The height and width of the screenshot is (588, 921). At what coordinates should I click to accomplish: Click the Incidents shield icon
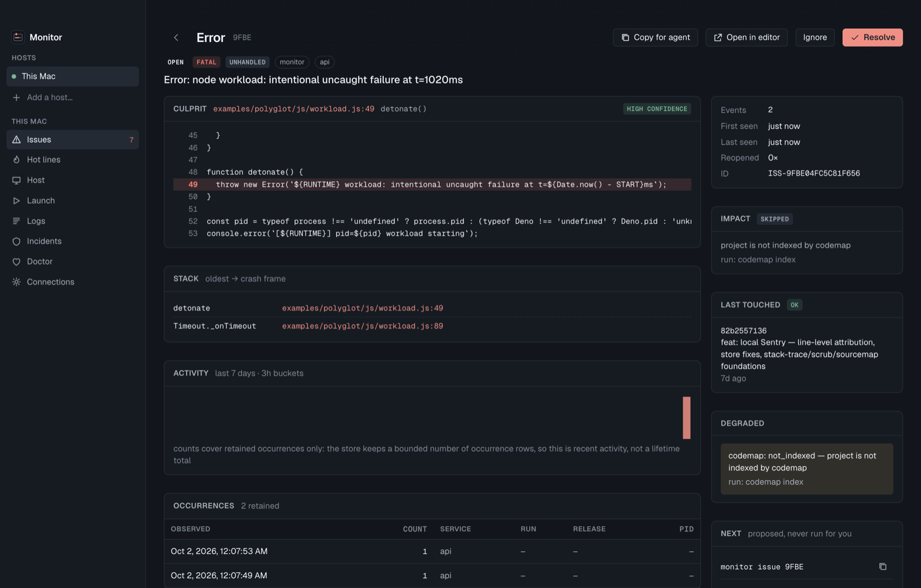coord(17,242)
